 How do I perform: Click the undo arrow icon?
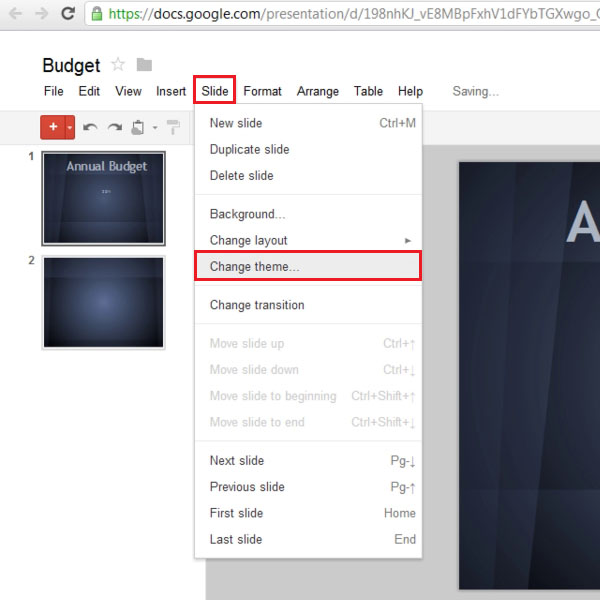coord(90,127)
